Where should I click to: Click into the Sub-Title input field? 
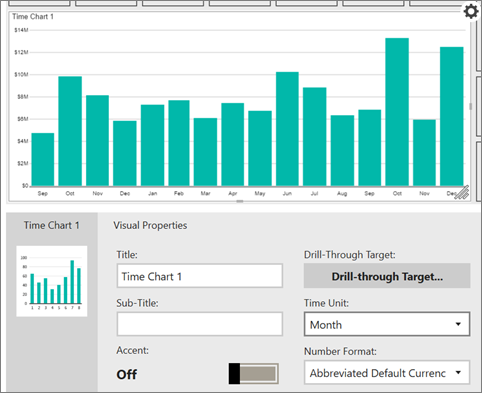coord(200,324)
